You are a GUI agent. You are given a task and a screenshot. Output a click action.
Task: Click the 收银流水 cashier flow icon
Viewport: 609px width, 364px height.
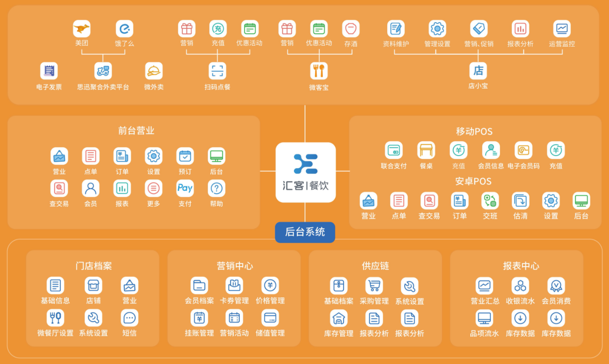[520, 286]
